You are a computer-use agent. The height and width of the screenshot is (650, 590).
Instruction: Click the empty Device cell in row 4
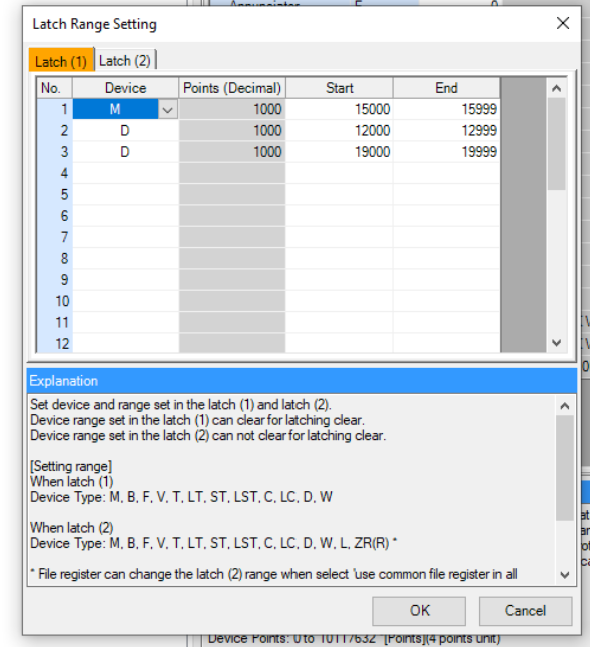(x=125, y=173)
